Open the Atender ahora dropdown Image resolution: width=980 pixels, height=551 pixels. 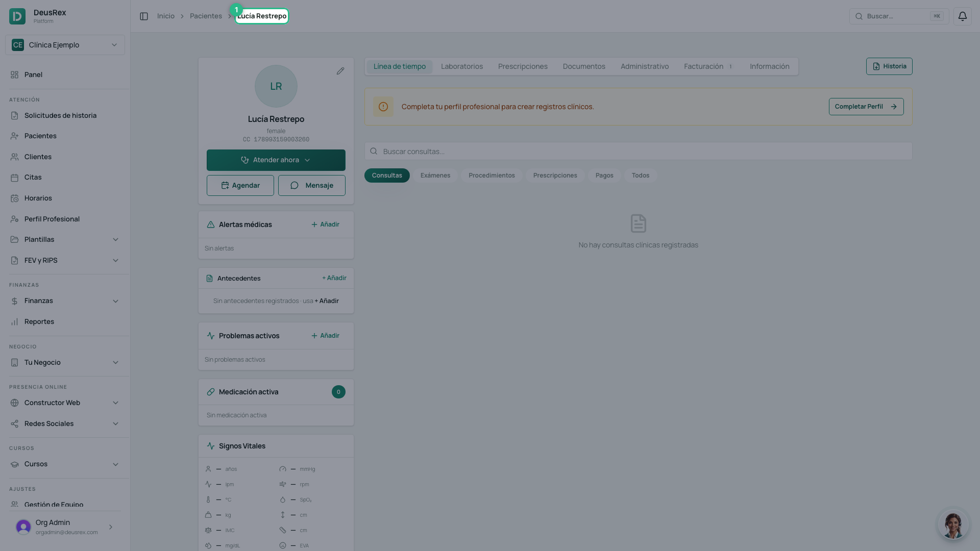point(276,160)
